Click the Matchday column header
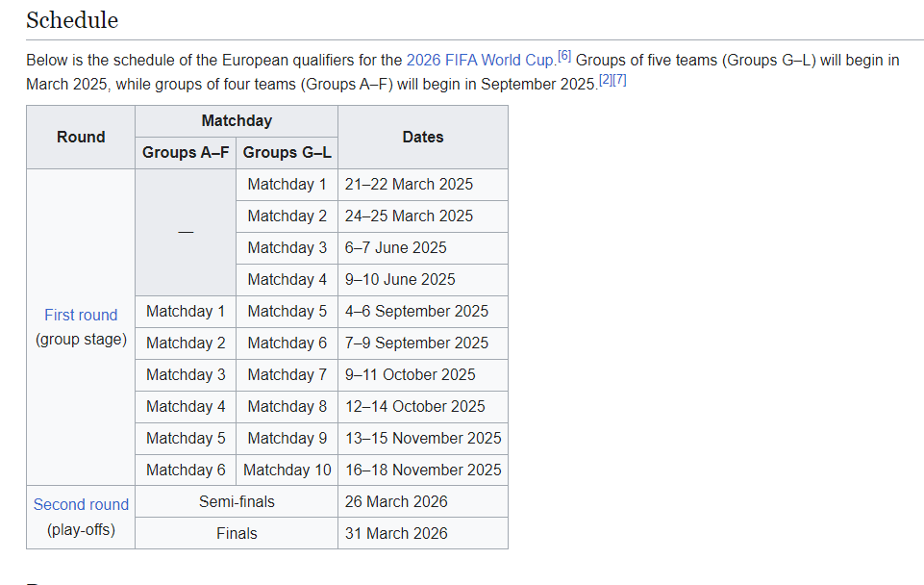 point(237,121)
